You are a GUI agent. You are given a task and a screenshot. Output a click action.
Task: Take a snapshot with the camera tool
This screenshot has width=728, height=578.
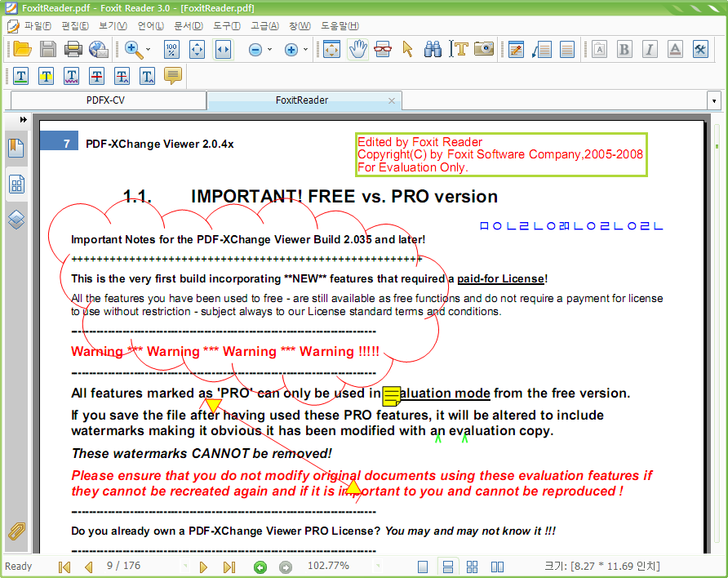click(484, 48)
